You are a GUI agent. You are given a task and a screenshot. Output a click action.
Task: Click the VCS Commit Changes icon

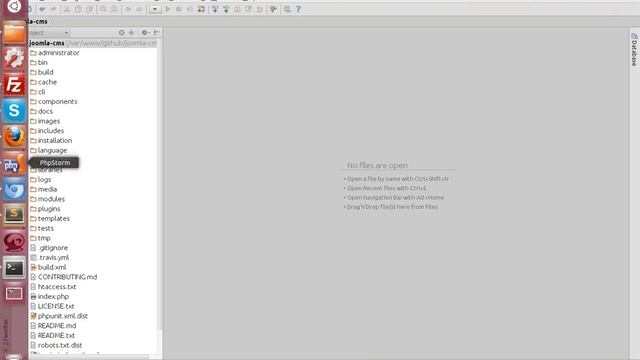coord(226,9)
